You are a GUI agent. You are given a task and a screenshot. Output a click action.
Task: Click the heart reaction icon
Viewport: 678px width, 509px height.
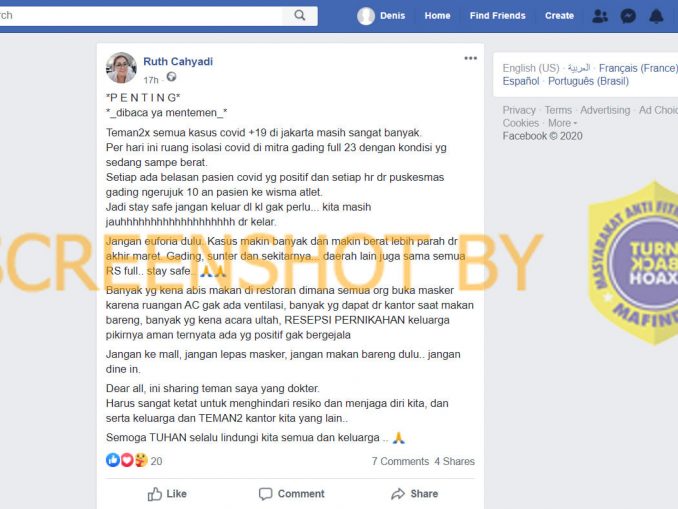tap(127, 460)
